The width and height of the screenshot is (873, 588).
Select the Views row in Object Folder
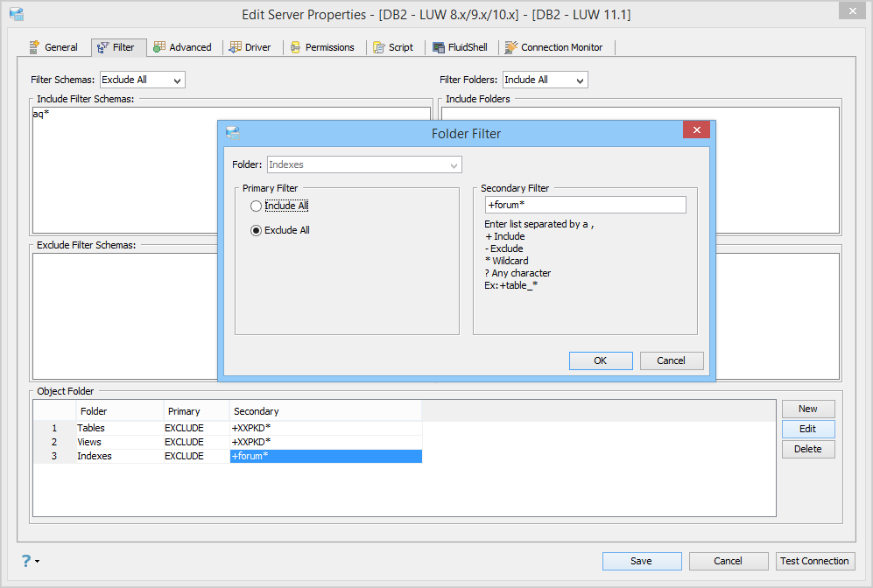227,442
